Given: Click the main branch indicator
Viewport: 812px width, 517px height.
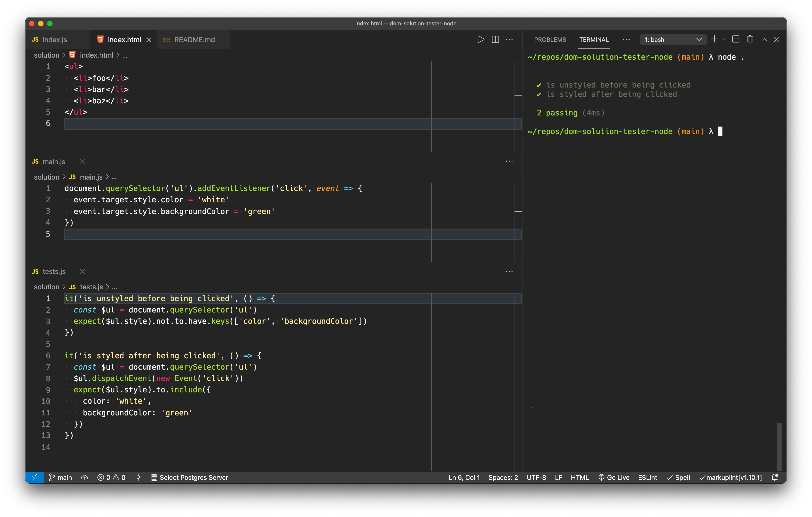Looking at the screenshot, I should (60, 477).
